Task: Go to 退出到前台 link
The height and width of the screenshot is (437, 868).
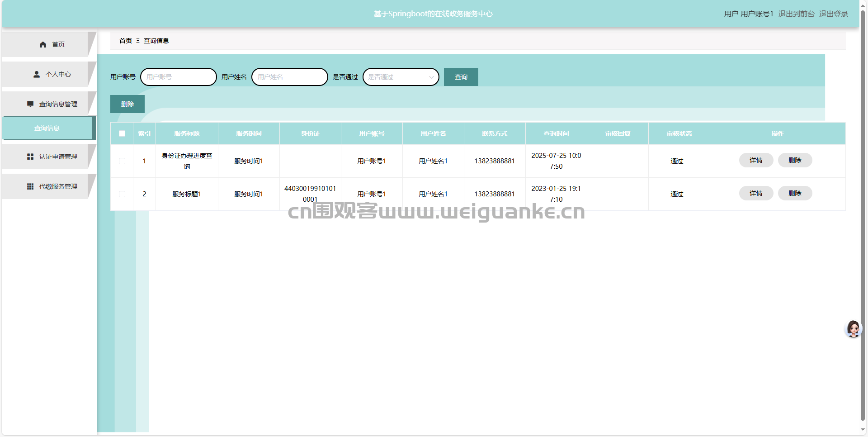Action: [x=796, y=14]
